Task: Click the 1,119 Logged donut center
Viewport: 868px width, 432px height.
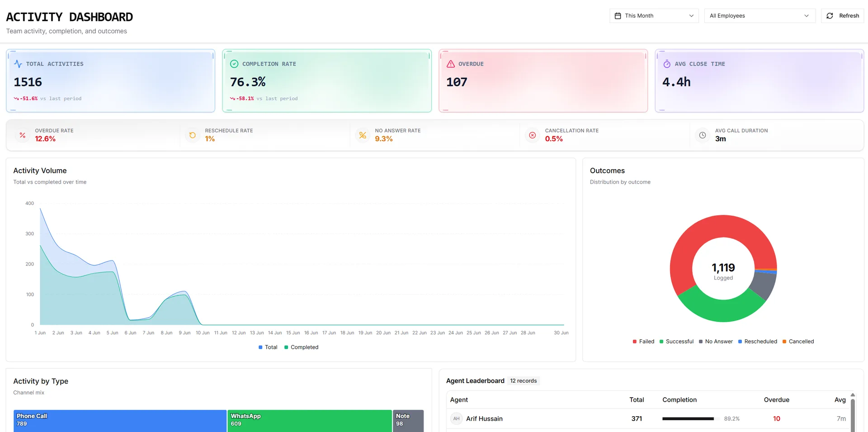Action: coord(723,271)
